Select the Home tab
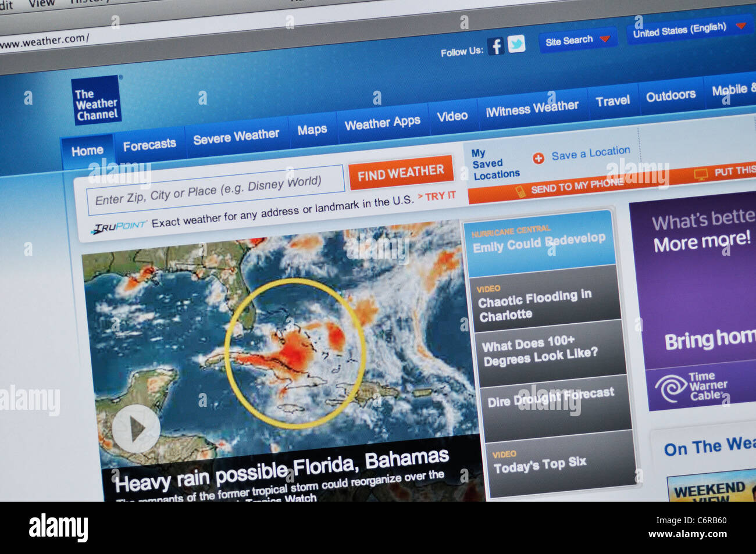Viewport: 756px width, 554px height. click(87, 151)
